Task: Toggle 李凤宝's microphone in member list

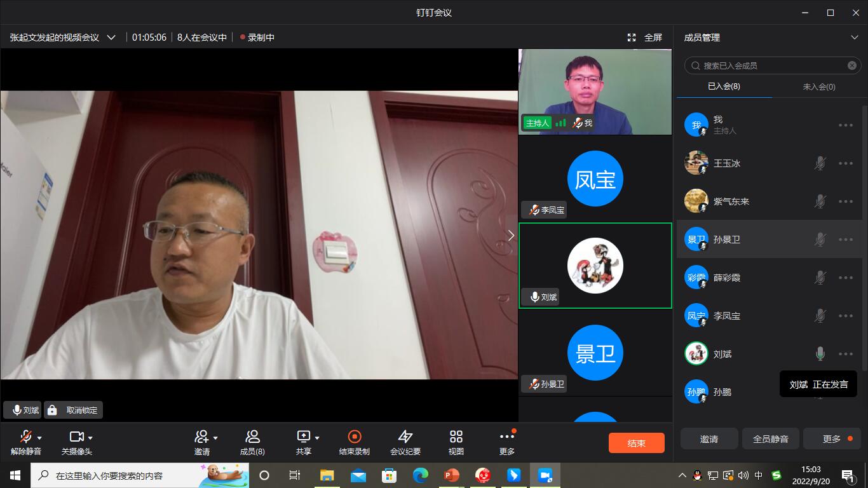Action: pyautogui.click(x=820, y=316)
